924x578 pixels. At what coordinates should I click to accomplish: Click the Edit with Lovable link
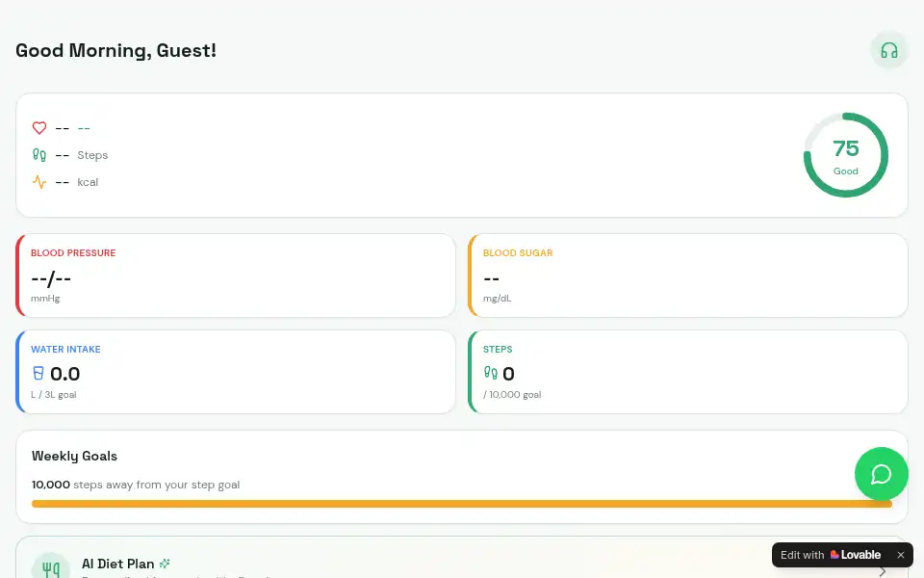[831, 555]
